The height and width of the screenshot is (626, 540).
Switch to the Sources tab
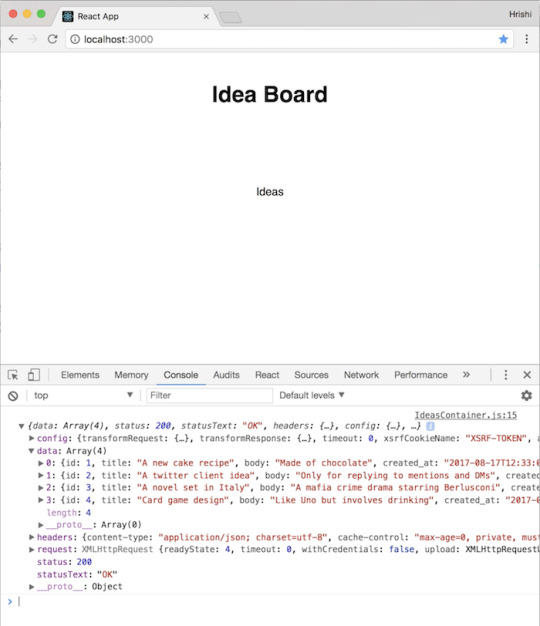tap(311, 375)
